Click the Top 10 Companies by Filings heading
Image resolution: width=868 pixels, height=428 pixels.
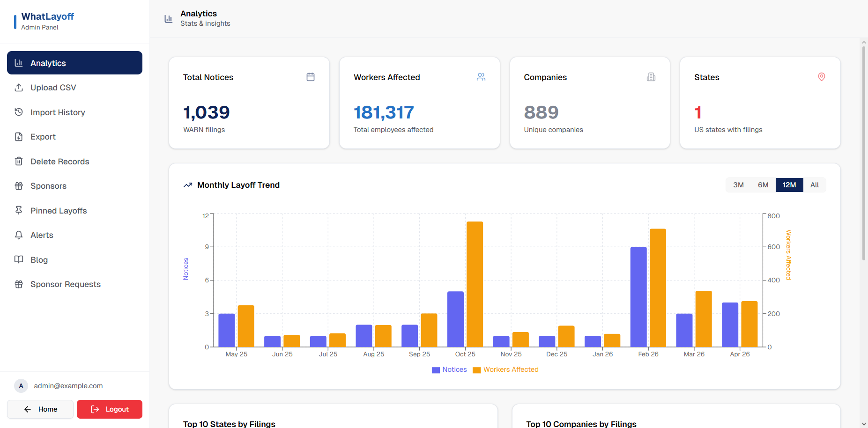pyautogui.click(x=581, y=424)
